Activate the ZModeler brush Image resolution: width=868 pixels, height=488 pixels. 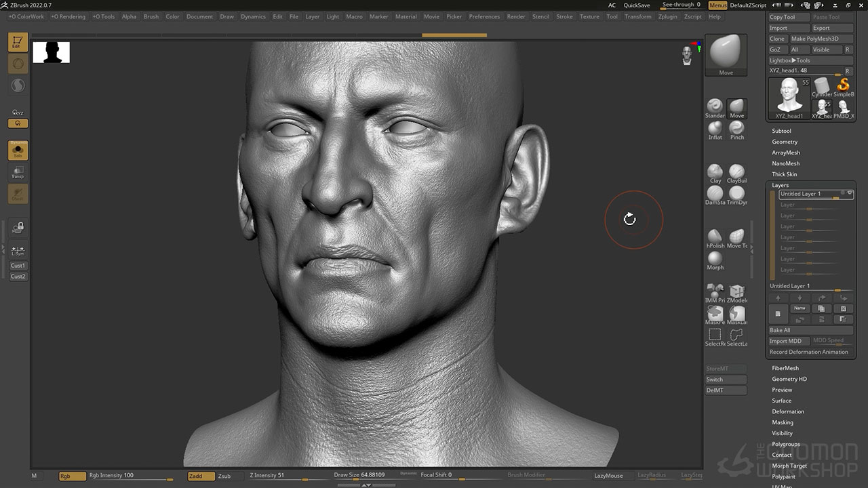pos(737,291)
